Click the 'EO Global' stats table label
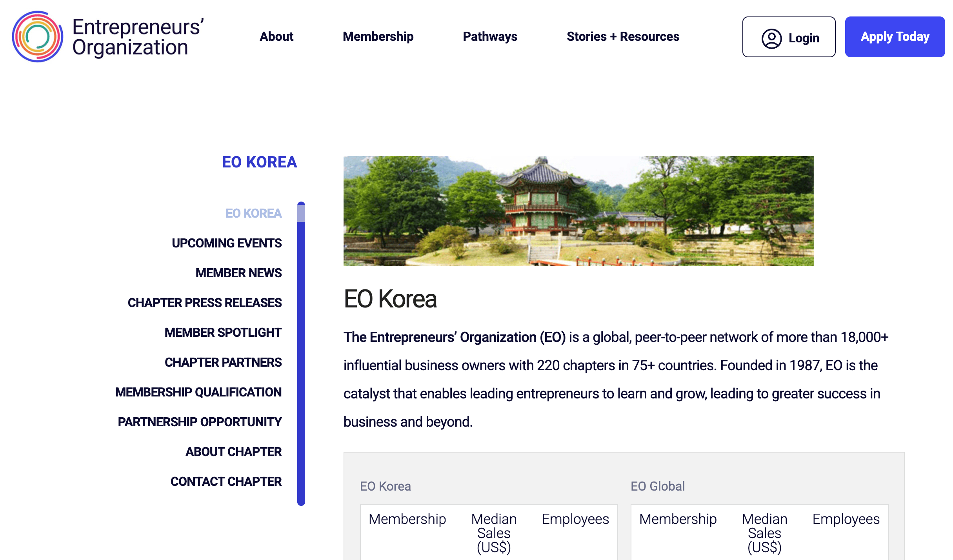Viewport: 953px width, 560px height. pos(658,486)
